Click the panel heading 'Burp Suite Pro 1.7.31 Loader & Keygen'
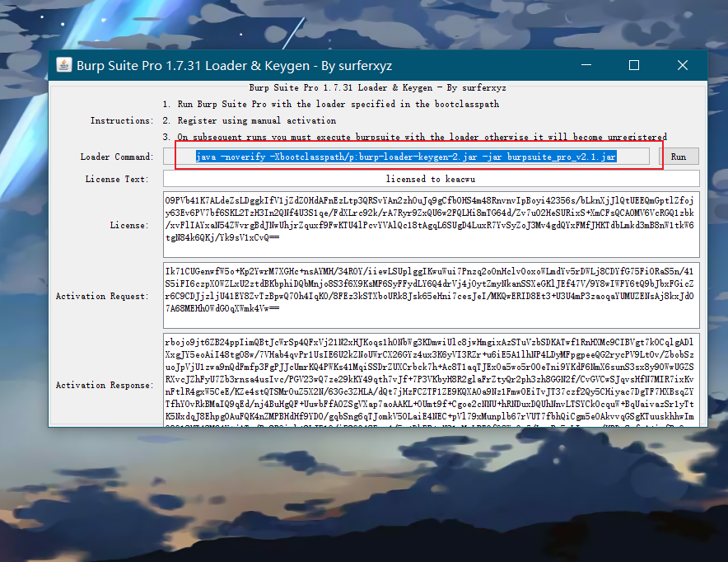The width and height of the screenshot is (728, 562). pyautogui.click(x=377, y=88)
